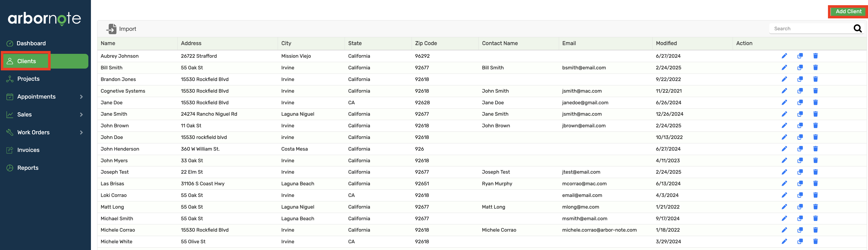868x250 pixels.
Task: Edit the Las Brisas client
Action: 784,183
